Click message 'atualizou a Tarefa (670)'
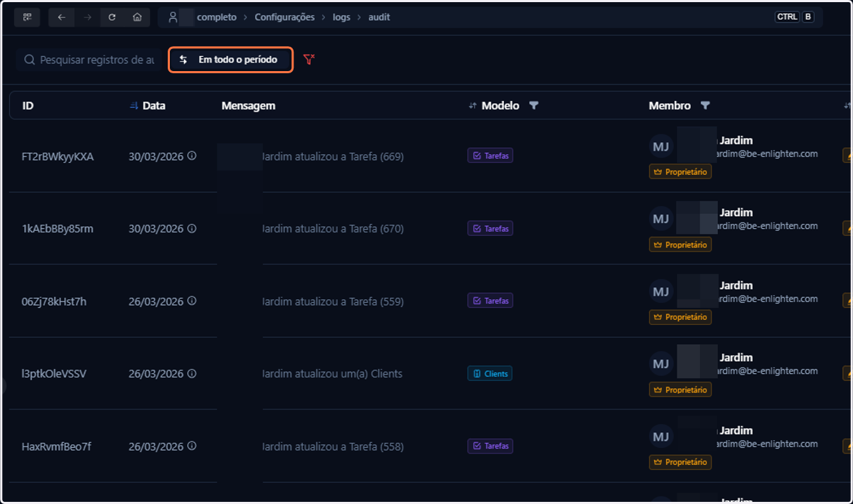The height and width of the screenshot is (504, 853). click(x=348, y=229)
